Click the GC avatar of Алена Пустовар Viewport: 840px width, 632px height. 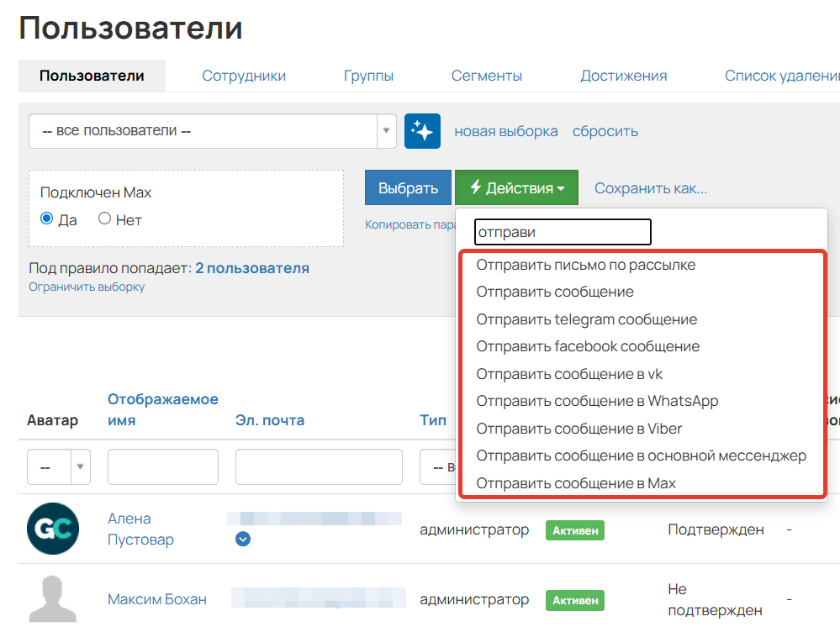point(52,529)
